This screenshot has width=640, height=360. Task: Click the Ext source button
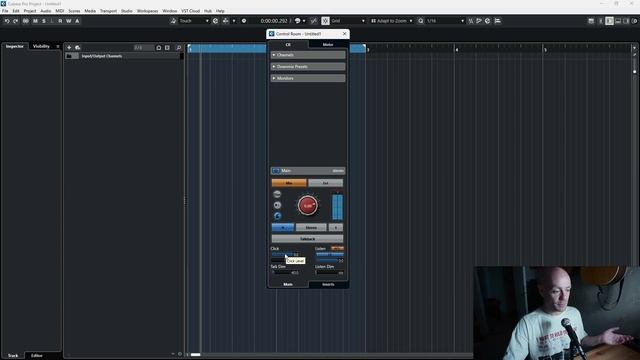[325, 183]
